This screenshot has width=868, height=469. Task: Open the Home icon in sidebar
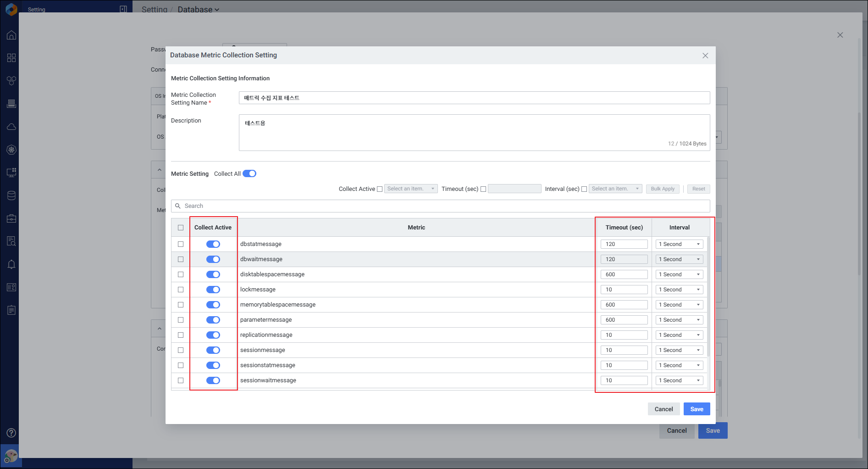click(x=11, y=35)
